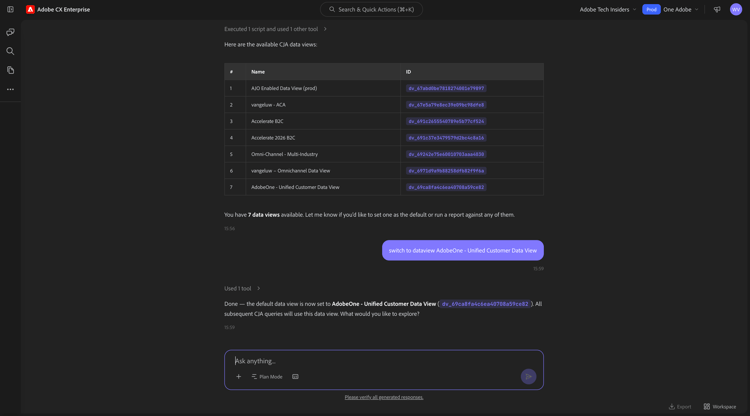Open the Adobe Tech Insiders organization dropdown
The width and height of the screenshot is (750, 416).
[608, 9]
